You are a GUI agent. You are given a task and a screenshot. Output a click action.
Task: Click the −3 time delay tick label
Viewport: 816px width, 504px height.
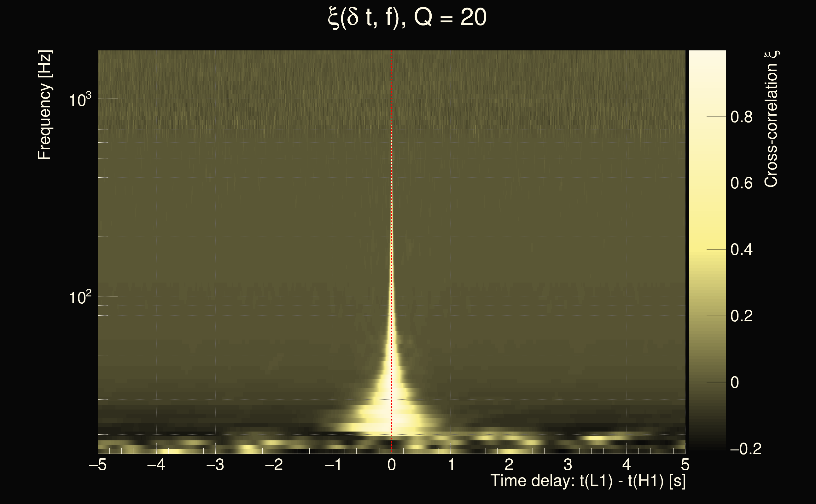pyautogui.click(x=215, y=465)
